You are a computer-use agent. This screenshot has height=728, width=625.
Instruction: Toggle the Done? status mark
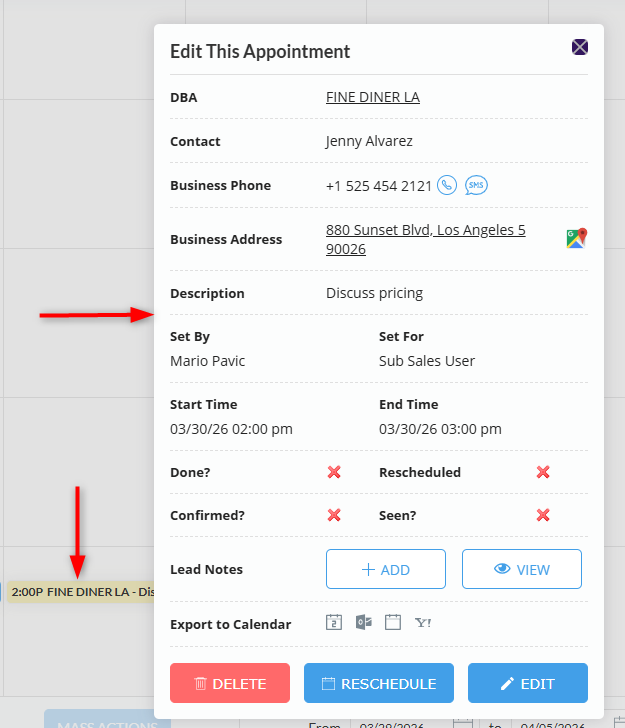(x=334, y=471)
